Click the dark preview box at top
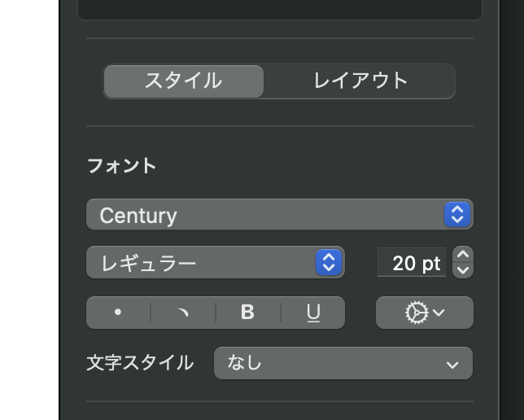The height and width of the screenshot is (420, 524). tap(279, 8)
